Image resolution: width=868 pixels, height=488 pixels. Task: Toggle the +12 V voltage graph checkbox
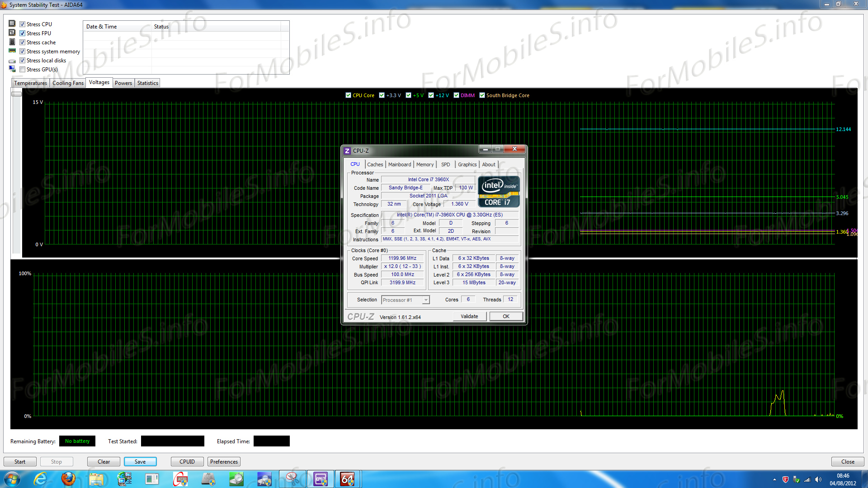point(431,95)
